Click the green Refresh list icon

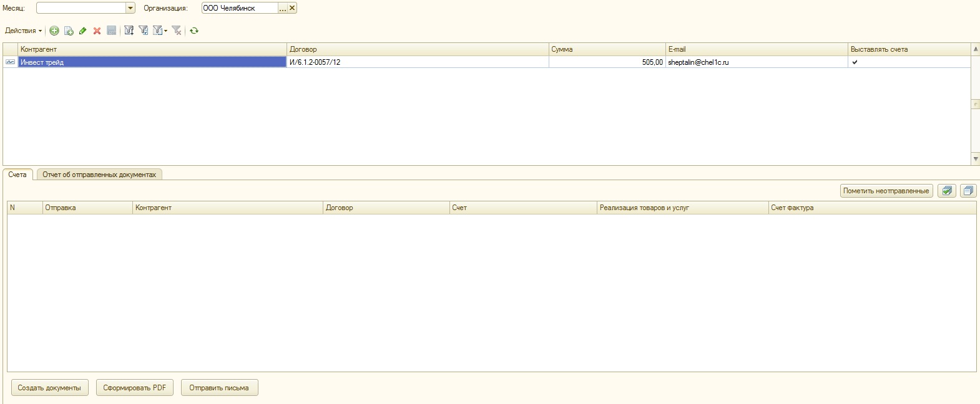tap(194, 31)
